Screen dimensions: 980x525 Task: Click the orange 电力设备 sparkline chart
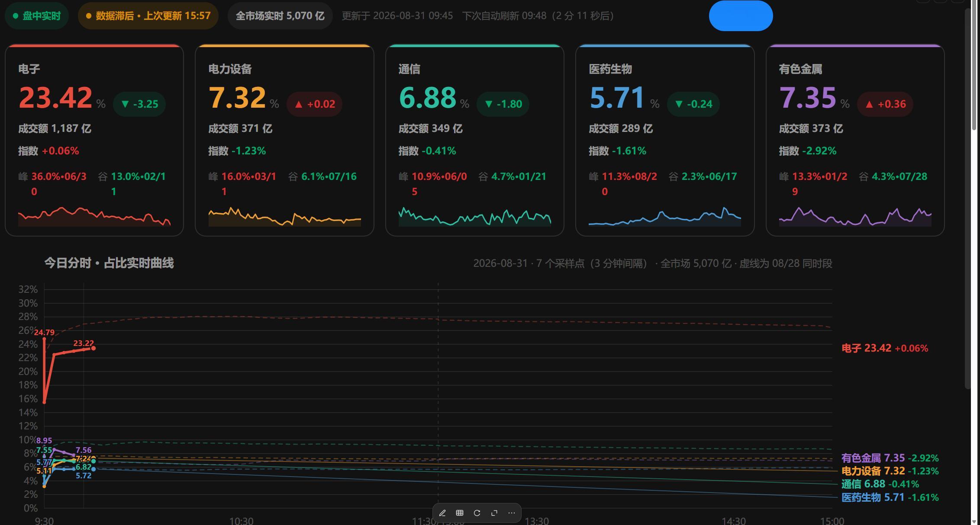point(284,216)
